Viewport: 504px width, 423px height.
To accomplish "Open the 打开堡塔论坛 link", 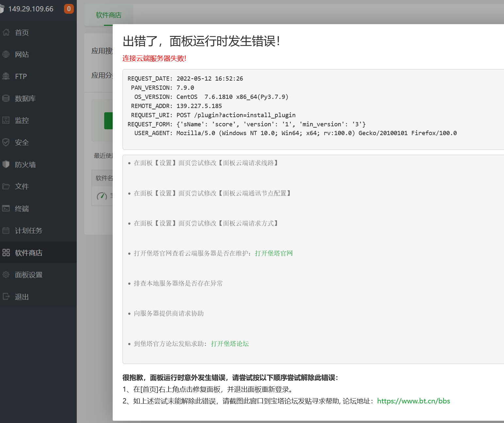I will point(230,344).
